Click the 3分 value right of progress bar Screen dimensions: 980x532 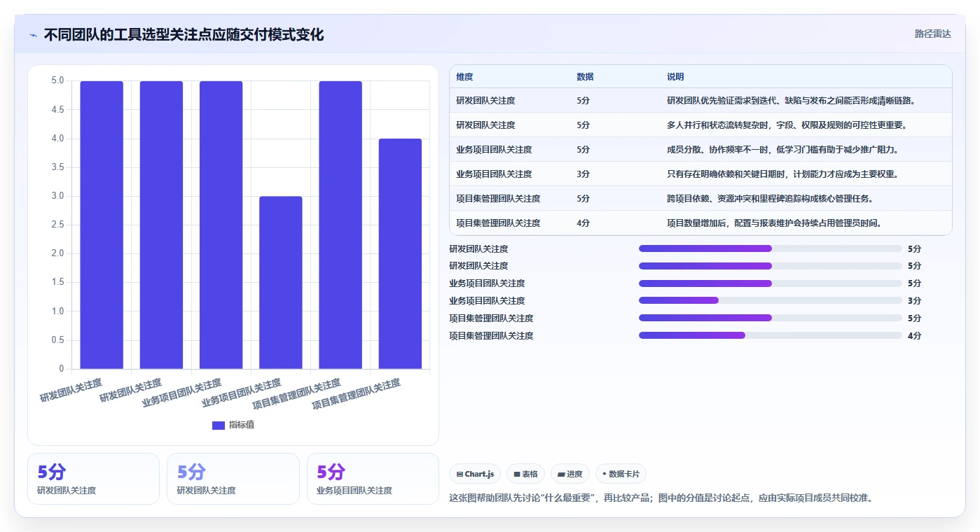tap(914, 301)
